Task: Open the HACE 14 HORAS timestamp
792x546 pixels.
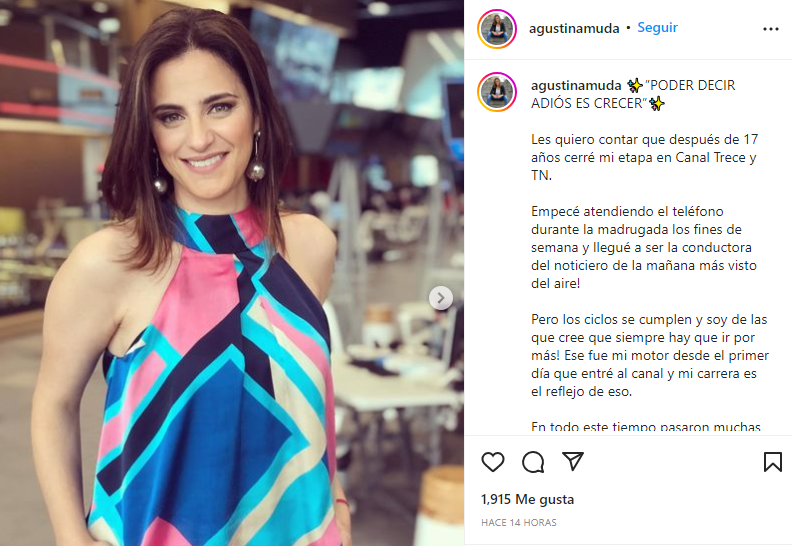Action: (519, 522)
